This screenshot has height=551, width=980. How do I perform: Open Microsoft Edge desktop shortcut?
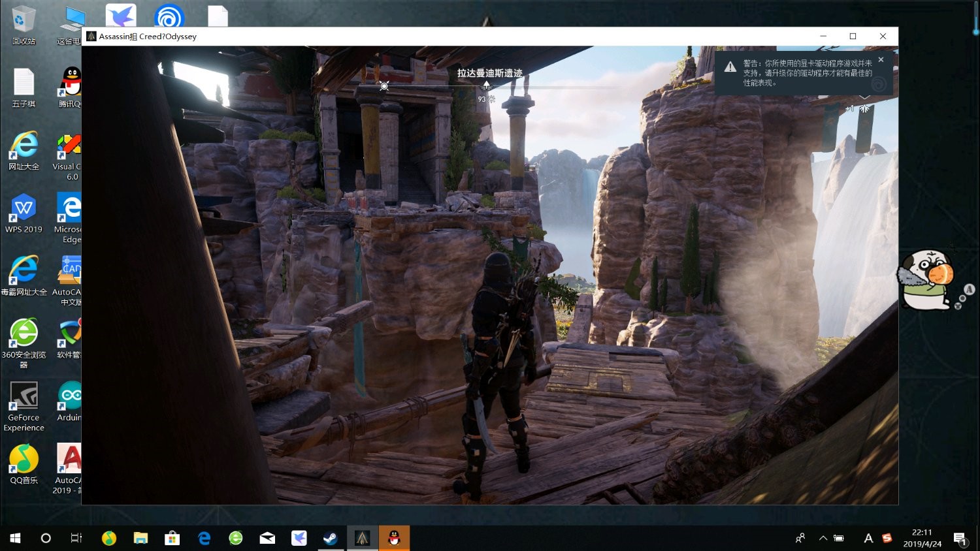click(68, 218)
